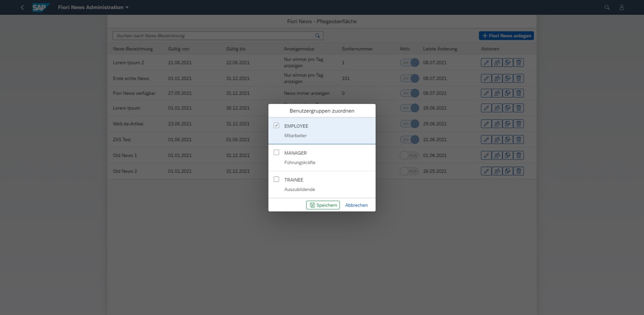Click date 27.05.2021 in Gültig von column
The height and width of the screenshot is (315, 644).
pos(180,93)
